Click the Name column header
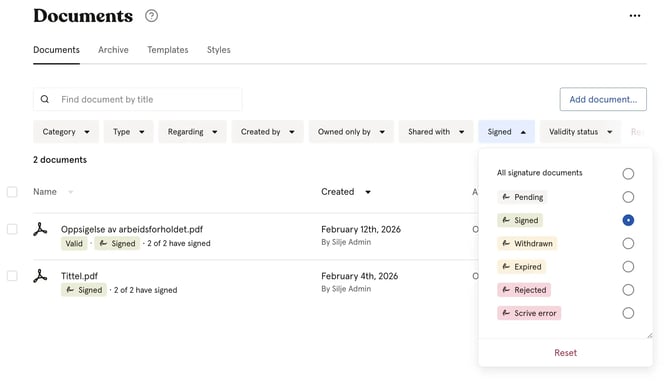 45,192
